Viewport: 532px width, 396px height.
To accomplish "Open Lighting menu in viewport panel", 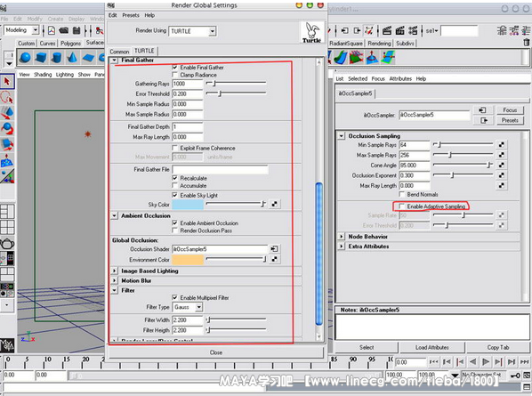I will 64,75.
